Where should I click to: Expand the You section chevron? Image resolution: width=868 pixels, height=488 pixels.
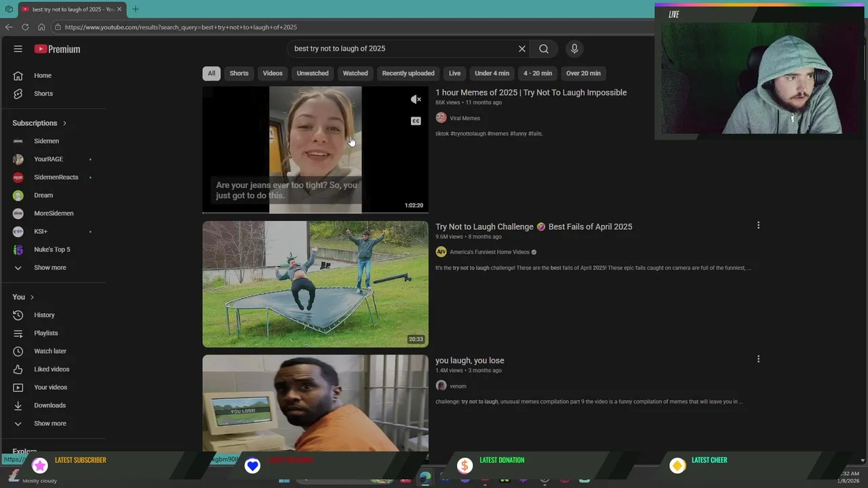[x=32, y=297]
